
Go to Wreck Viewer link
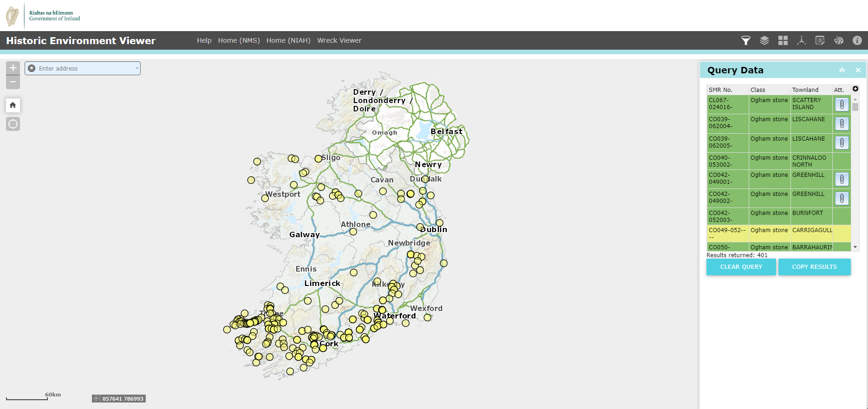pos(339,40)
